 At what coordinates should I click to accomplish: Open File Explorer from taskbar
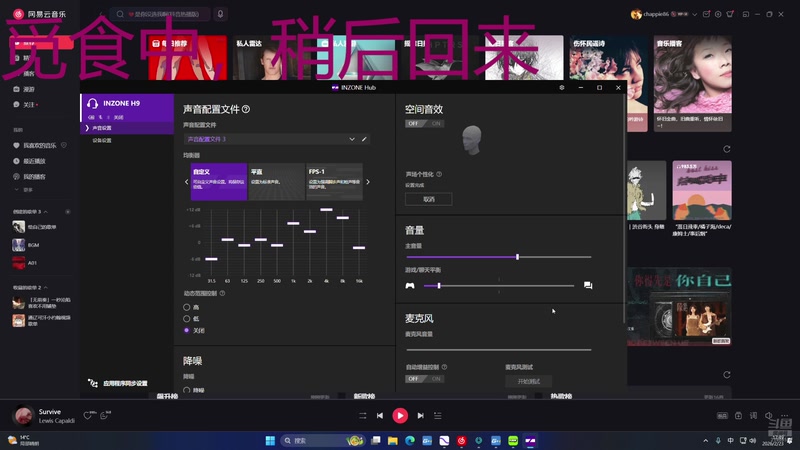point(392,440)
